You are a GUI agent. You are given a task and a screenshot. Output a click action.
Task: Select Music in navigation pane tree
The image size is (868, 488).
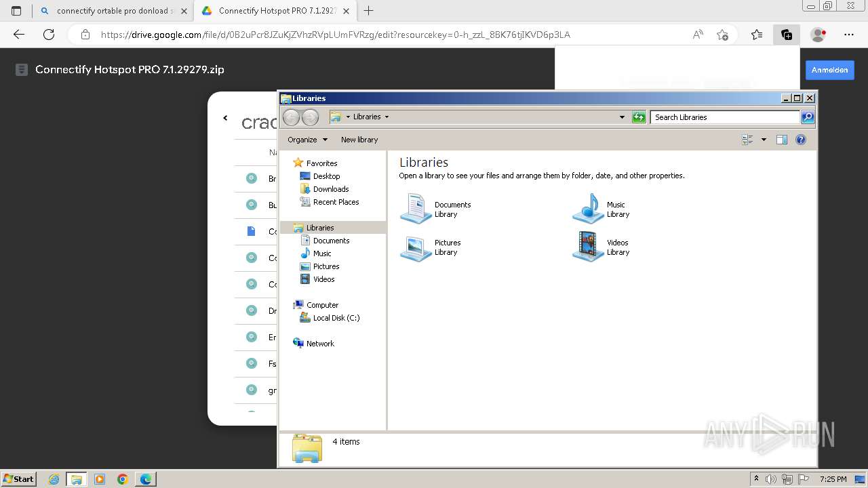click(x=322, y=253)
